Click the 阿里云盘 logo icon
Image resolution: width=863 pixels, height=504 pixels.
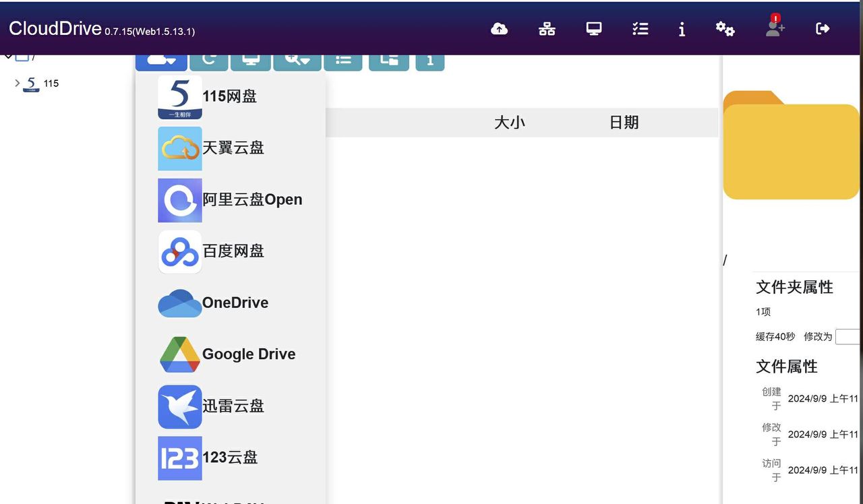[180, 200]
